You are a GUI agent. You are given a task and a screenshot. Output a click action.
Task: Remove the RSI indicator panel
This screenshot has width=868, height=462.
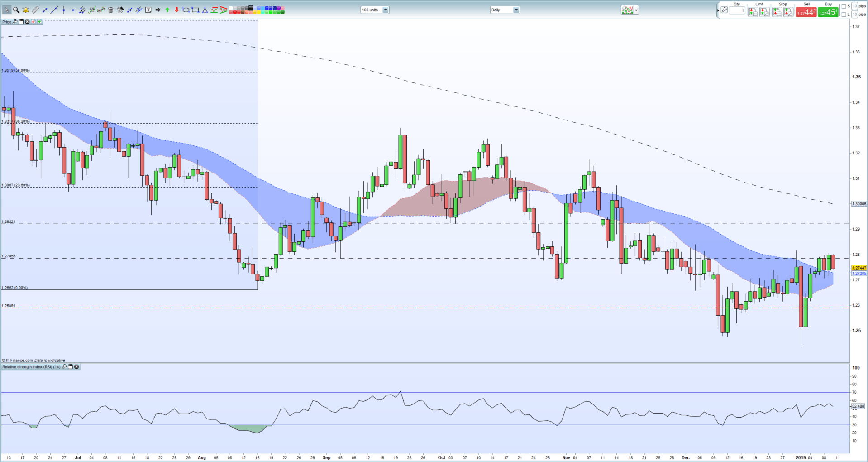76,367
